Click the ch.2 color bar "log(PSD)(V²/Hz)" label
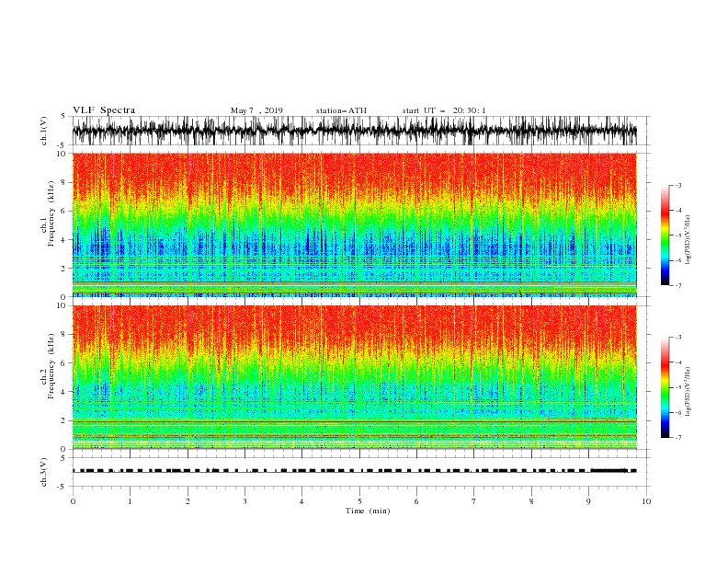728x563 pixels. tap(688, 391)
